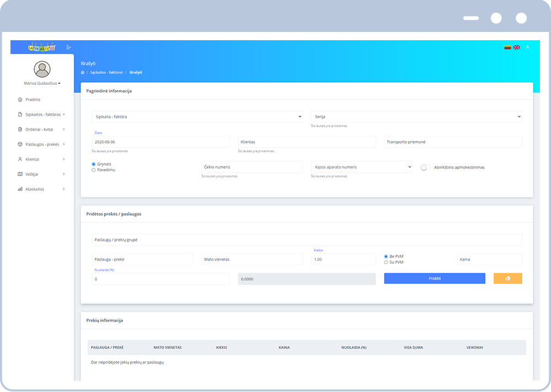Click the blue Pridėti button
This screenshot has height=392, width=551.
tap(435, 278)
